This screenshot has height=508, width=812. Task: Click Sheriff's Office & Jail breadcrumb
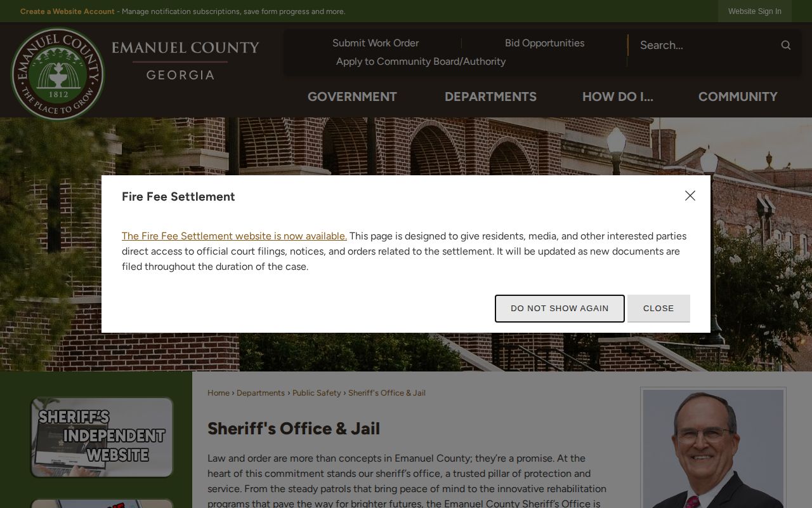tap(387, 393)
